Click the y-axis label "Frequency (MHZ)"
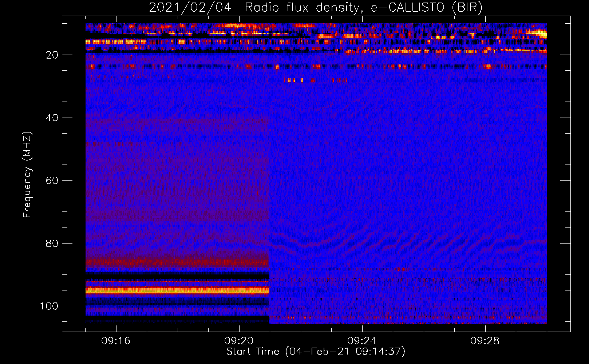Image resolution: width=589 pixels, height=364 pixels. tap(27, 175)
